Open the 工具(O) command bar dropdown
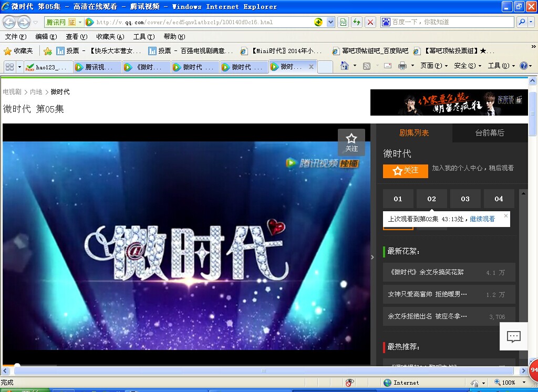This screenshot has height=392, width=538. click(501, 66)
